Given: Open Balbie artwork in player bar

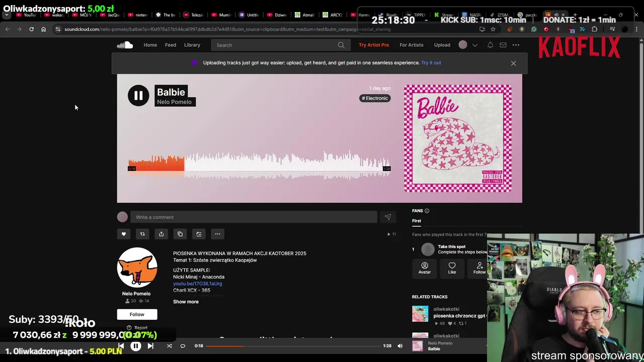Looking at the screenshot, I should 418,346.
